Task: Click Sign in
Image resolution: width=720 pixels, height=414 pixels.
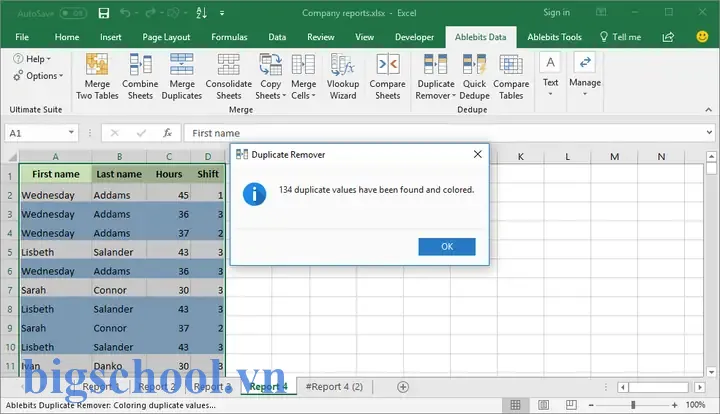Action: point(556,12)
